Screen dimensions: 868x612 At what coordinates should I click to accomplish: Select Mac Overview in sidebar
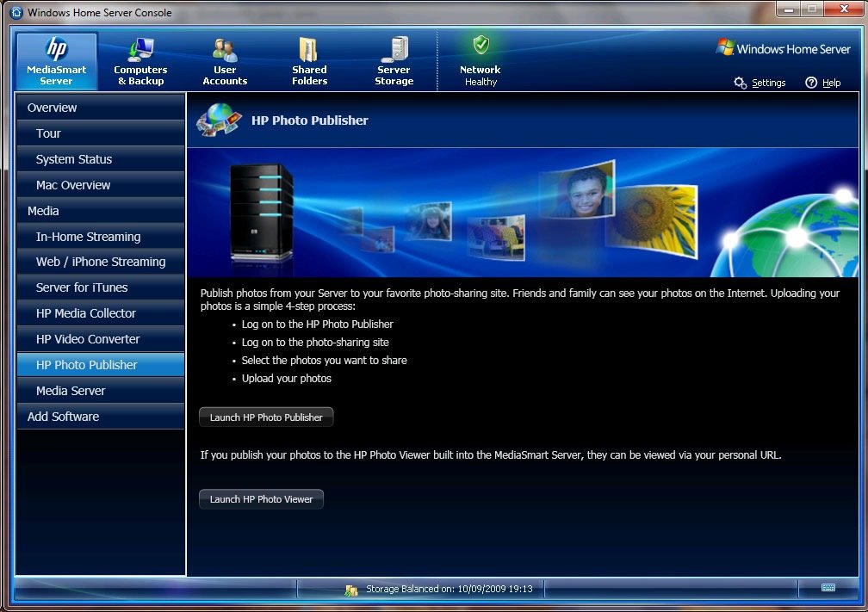pyautogui.click(x=100, y=185)
